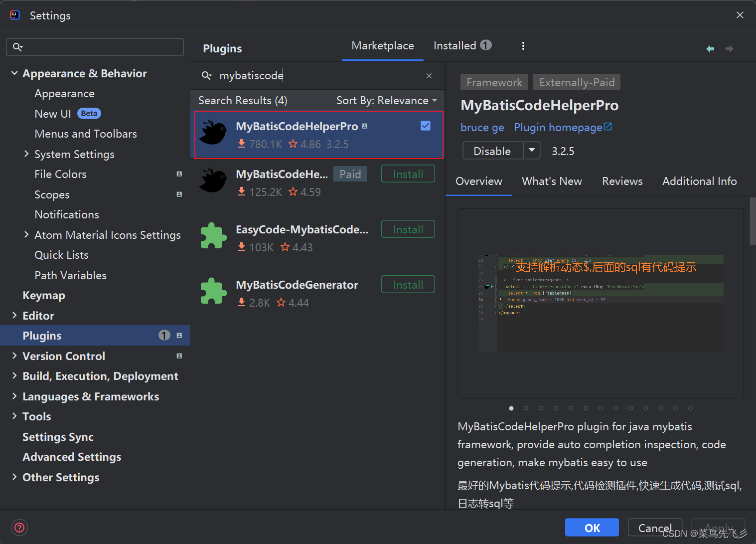Click the plugin screenshot preview thumbnail
This screenshot has height=544, width=756.
[601, 303]
